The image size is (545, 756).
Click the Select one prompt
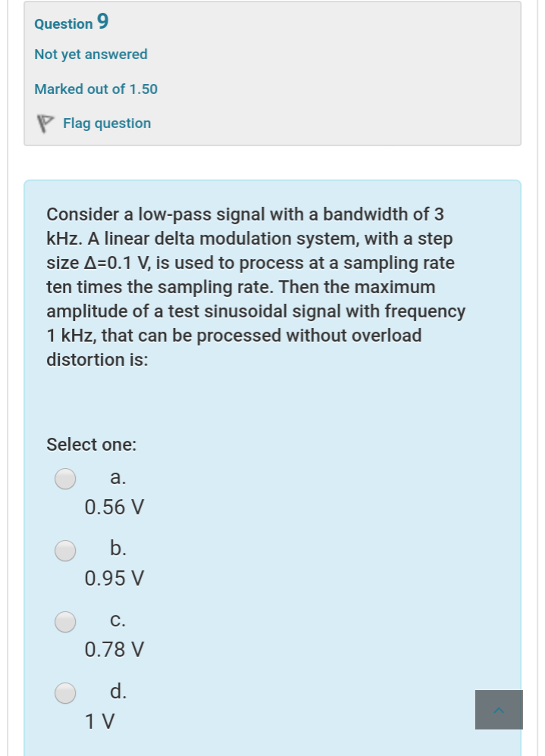[x=91, y=445]
